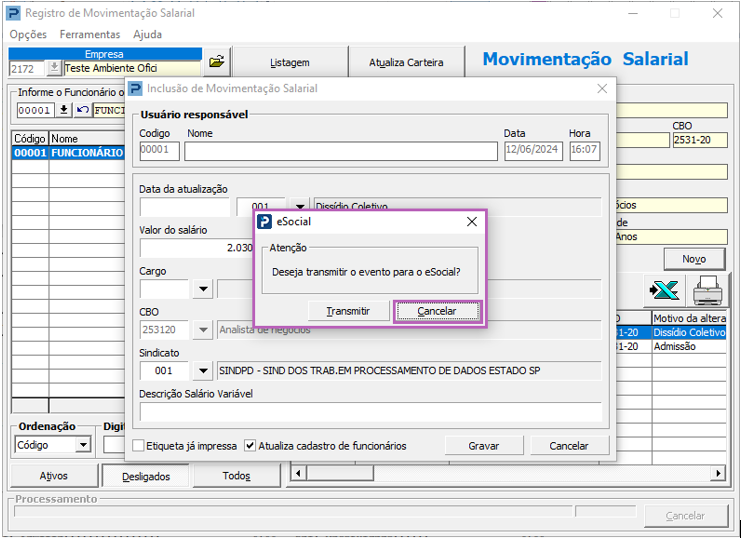Click the open folder icon beside Empresa
This screenshot has width=743, height=541.
pos(217,62)
